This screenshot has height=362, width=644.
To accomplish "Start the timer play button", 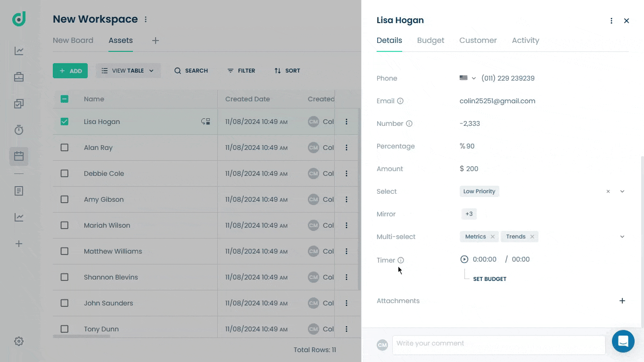I will coord(464,259).
